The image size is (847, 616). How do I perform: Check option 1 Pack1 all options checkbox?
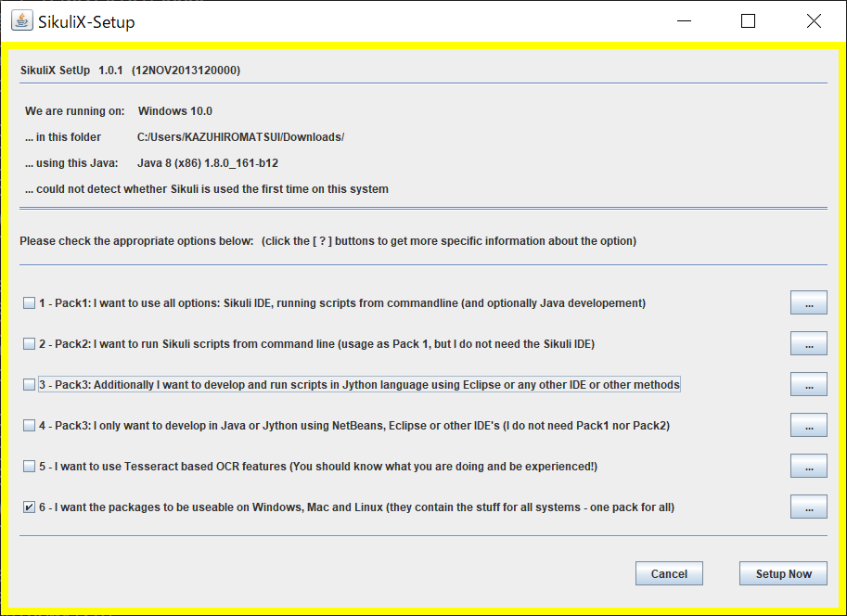pos(29,303)
